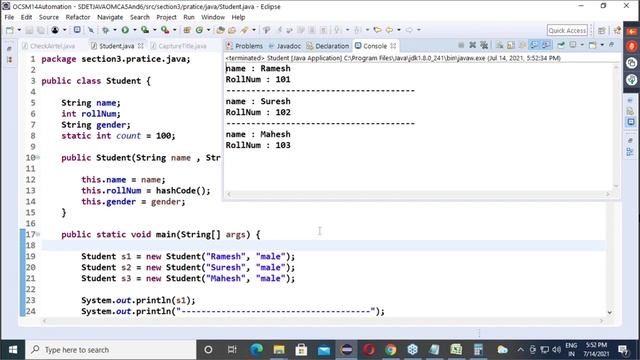Open the File menu
The image size is (640, 360).
click(9, 17)
